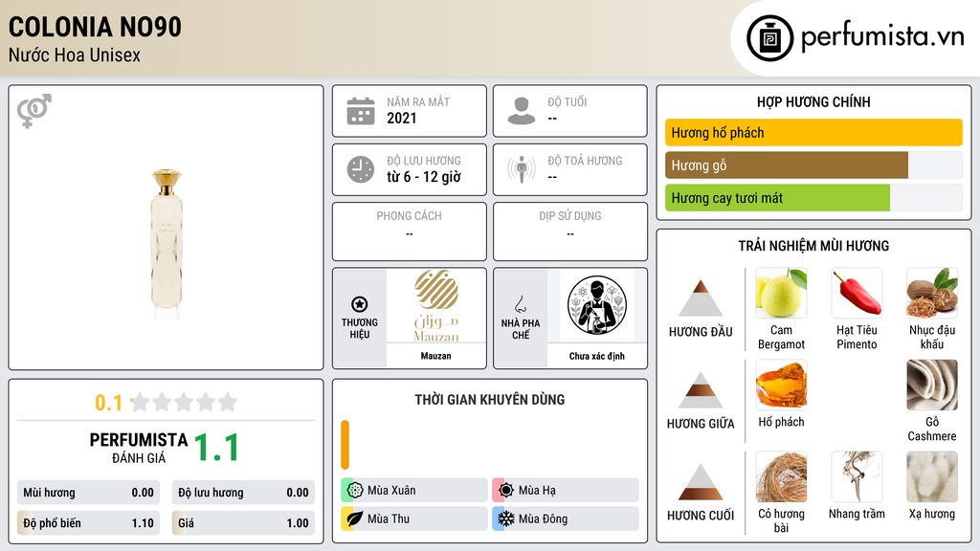Click the nose icon for Nhà pha chế
This screenshot has height=551, width=980.
pos(520,304)
